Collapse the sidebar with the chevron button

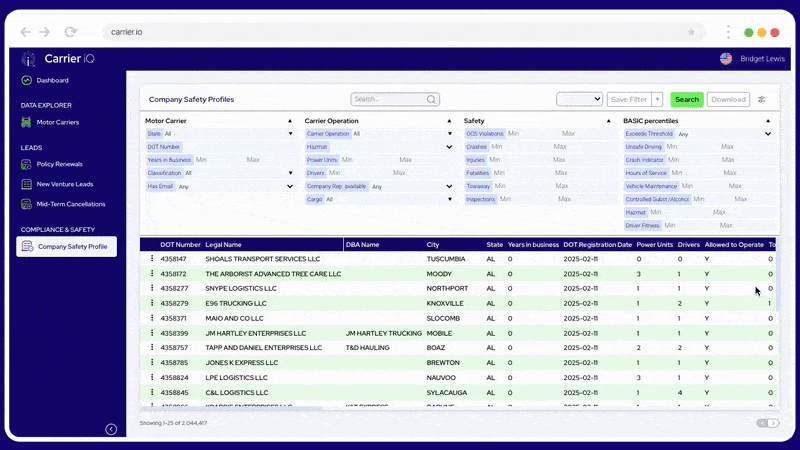click(x=111, y=429)
